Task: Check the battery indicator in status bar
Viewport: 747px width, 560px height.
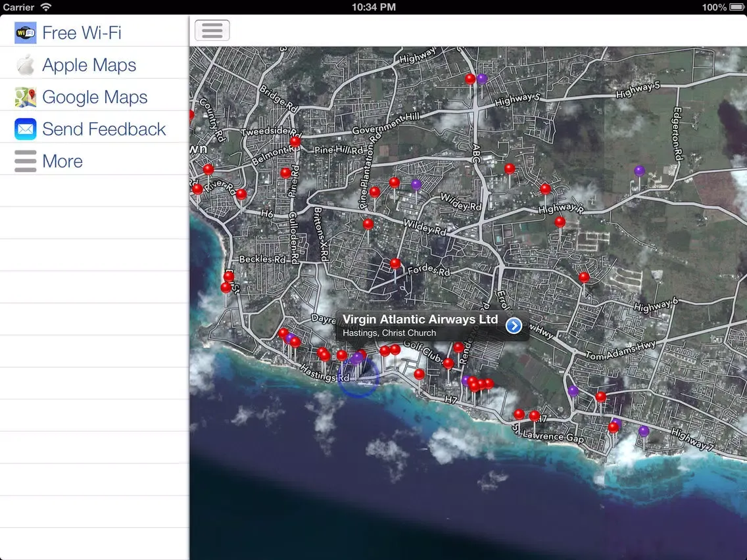Action: [736, 7]
